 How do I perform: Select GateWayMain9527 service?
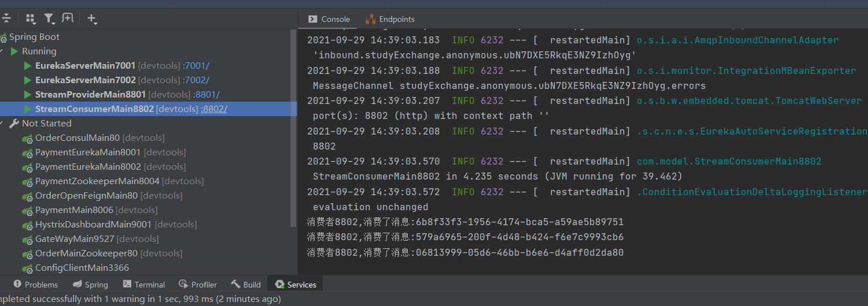(x=75, y=239)
